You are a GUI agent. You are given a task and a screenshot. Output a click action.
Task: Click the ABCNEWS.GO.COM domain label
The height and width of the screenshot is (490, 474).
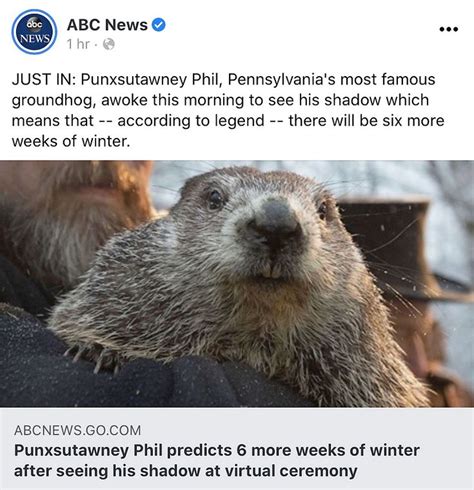tap(77, 430)
